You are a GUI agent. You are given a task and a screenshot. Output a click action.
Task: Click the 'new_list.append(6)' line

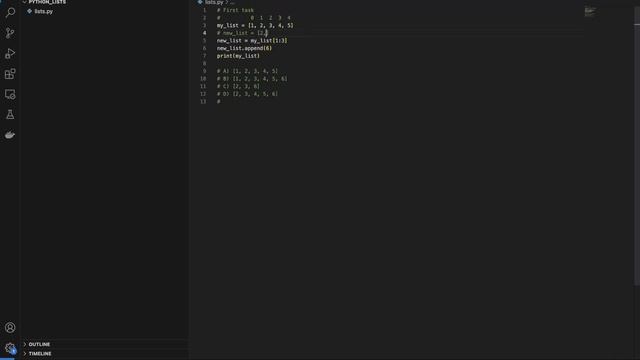(244, 48)
